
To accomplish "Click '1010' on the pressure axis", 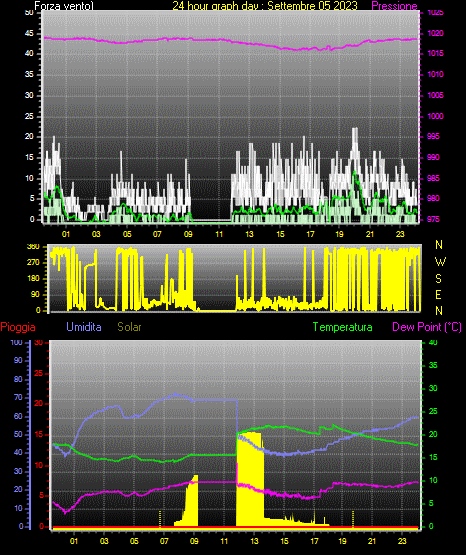I will (x=435, y=74).
